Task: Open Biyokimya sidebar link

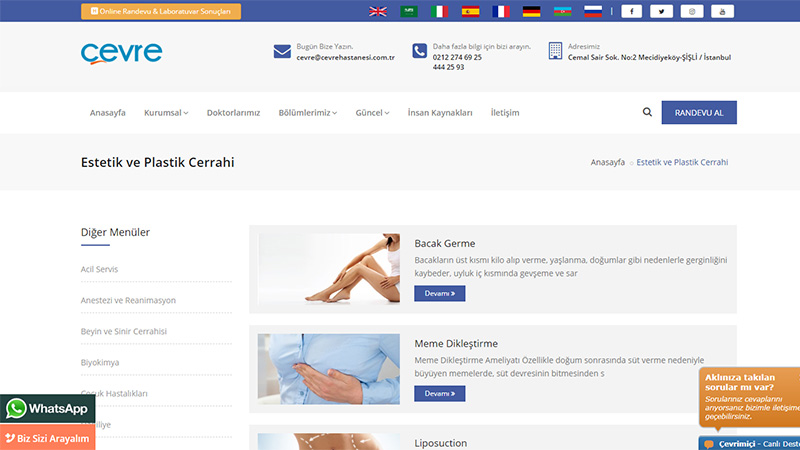Action: coord(99,362)
